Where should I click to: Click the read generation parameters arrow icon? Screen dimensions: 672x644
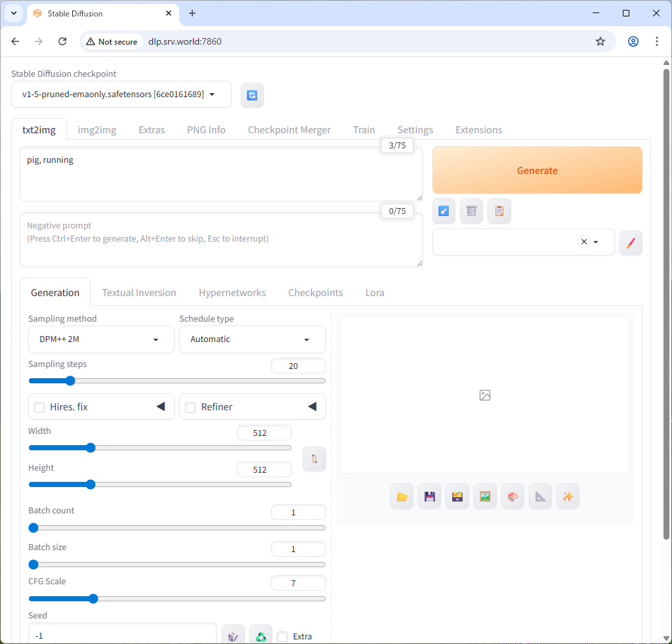pos(444,211)
